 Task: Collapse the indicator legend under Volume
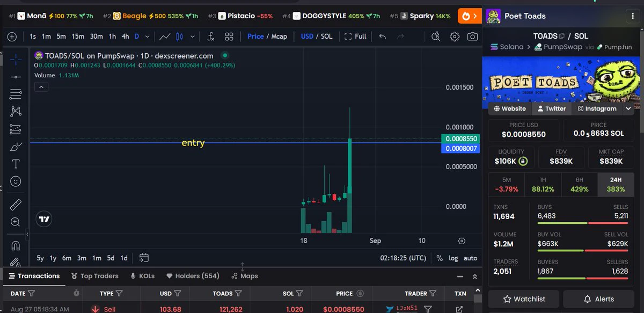click(x=41, y=86)
